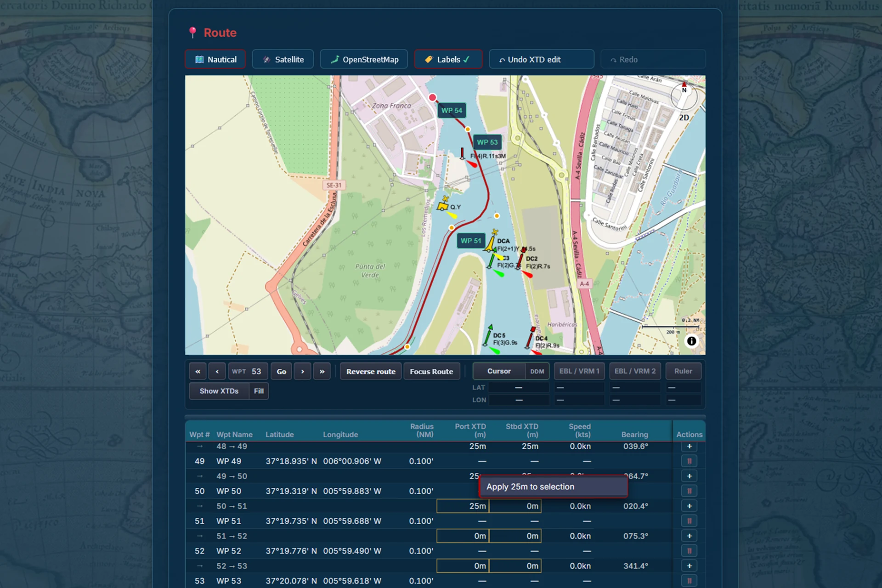Click the north compass indicator on map

pos(684,96)
